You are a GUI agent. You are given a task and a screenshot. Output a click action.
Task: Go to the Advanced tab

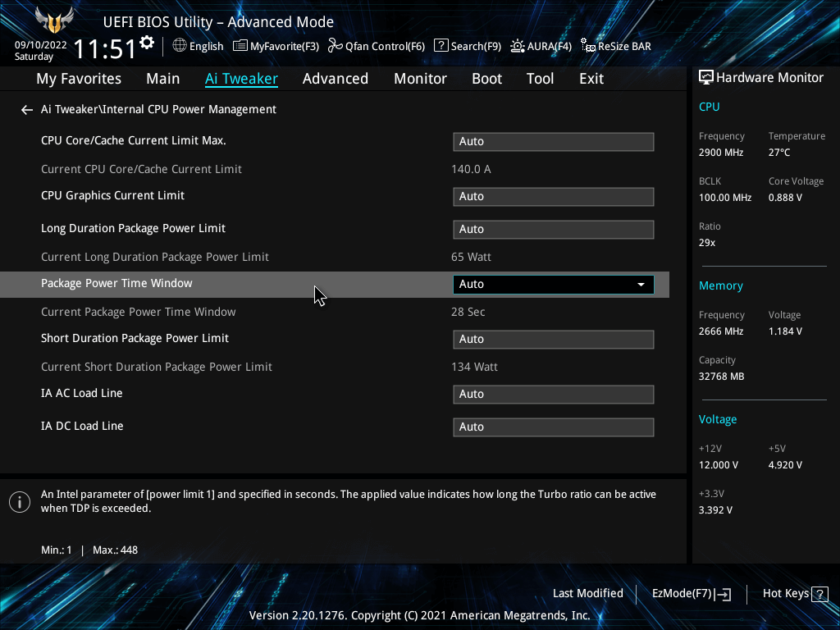(336, 79)
